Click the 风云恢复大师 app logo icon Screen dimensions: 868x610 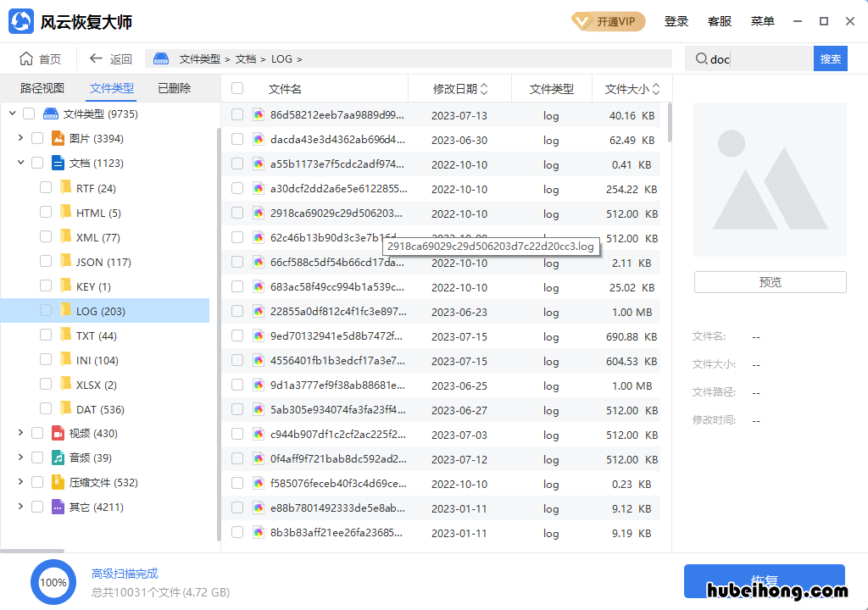click(x=21, y=21)
